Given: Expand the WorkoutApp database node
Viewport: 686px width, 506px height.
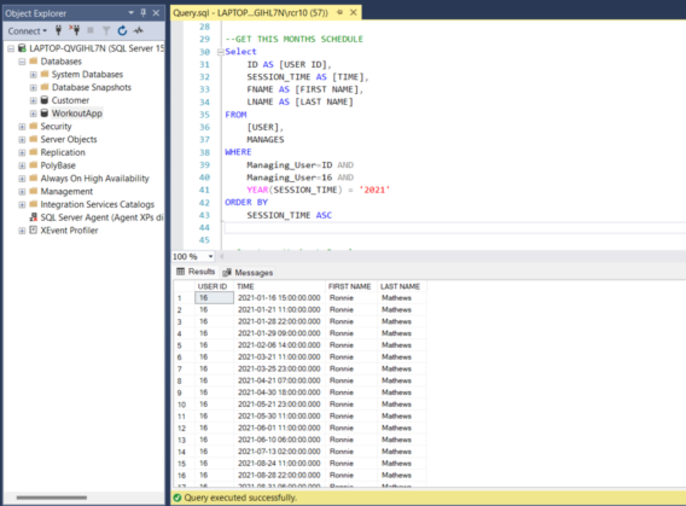Looking at the screenshot, I should 33,114.
